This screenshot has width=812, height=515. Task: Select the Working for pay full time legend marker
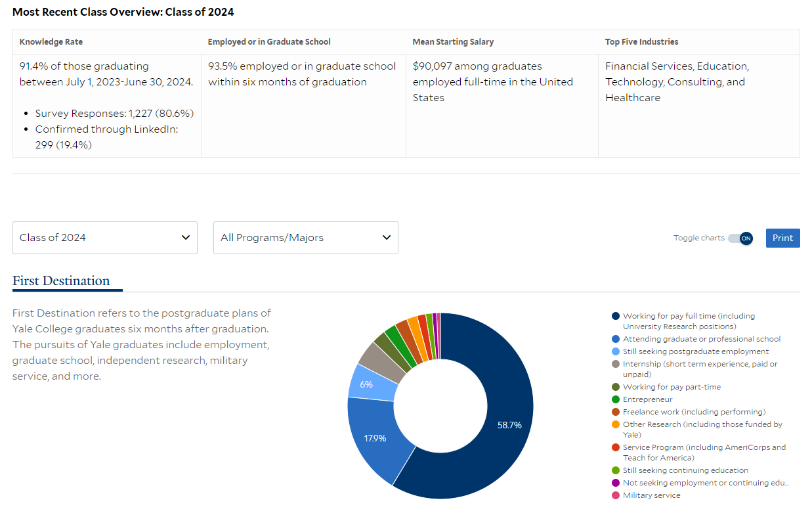(x=616, y=316)
